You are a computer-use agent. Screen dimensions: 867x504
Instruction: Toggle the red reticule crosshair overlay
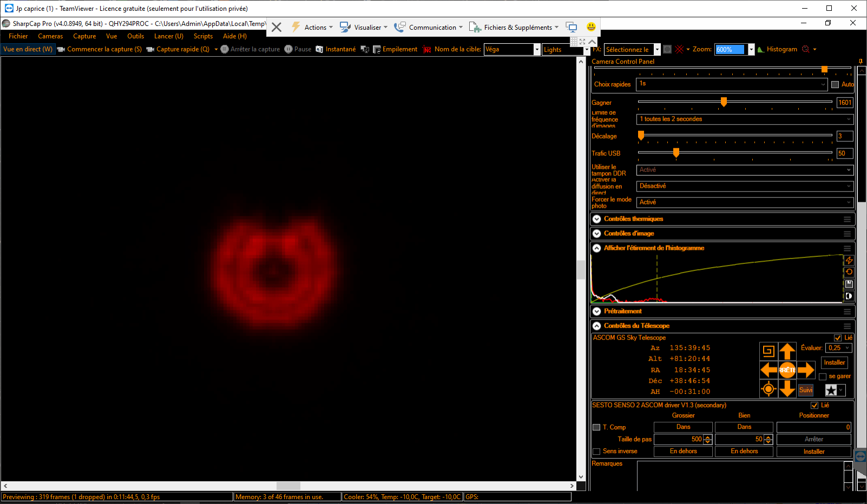[x=680, y=49]
